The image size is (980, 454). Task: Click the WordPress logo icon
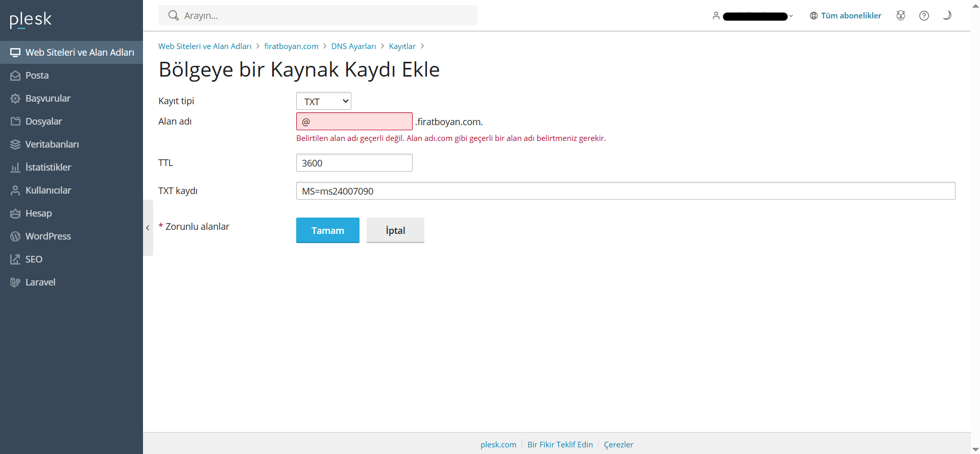(15, 236)
